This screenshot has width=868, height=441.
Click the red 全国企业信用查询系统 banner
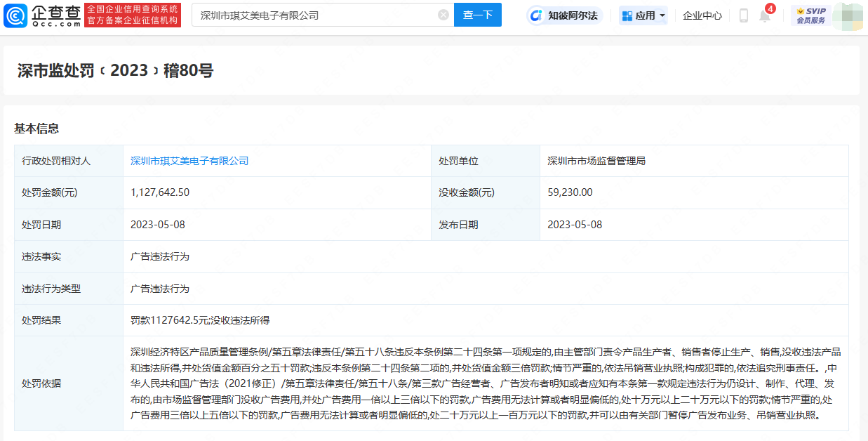pyautogui.click(x=132, y=15)
